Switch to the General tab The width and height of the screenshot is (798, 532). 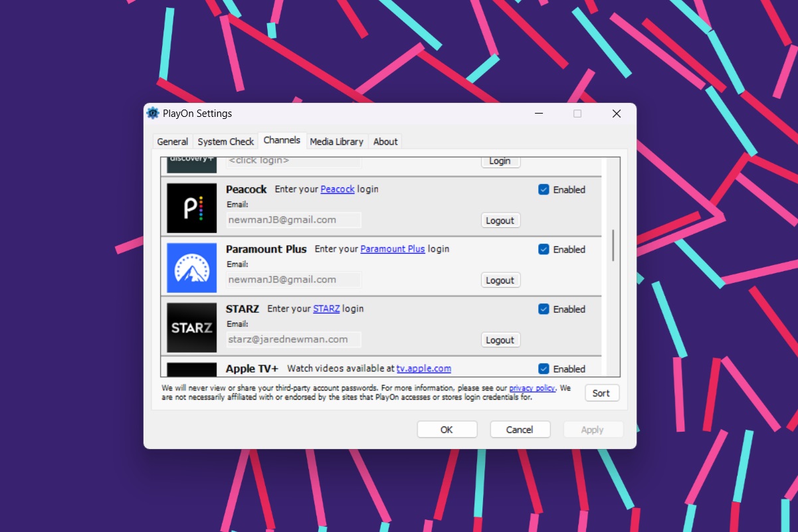(173, 141)
